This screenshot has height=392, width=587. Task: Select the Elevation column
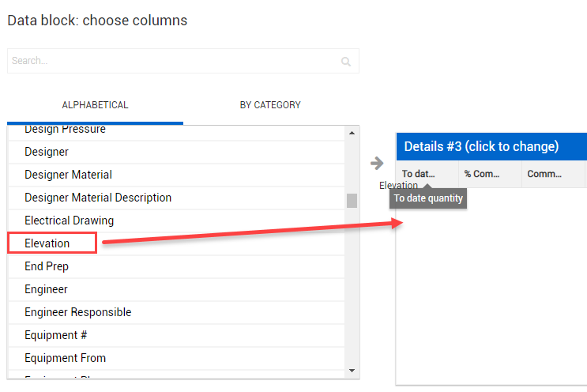pyautogui.click(x=47, y=243)
